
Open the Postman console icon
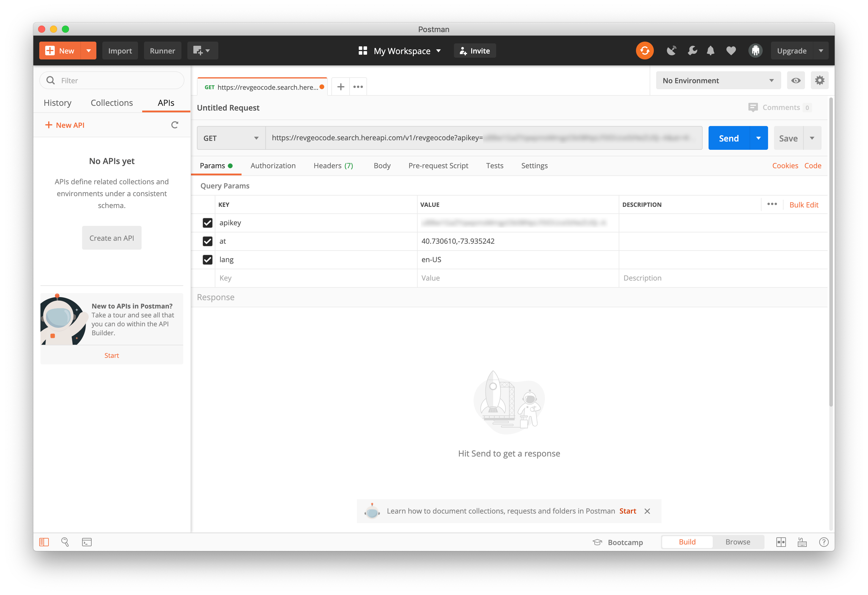coord(87,542)
